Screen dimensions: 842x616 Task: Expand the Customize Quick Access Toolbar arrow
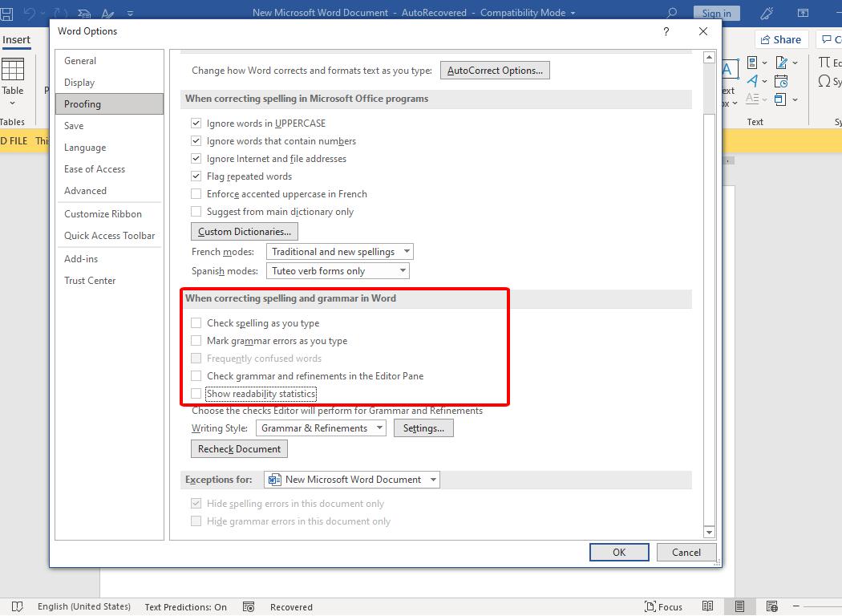(131, 13)
